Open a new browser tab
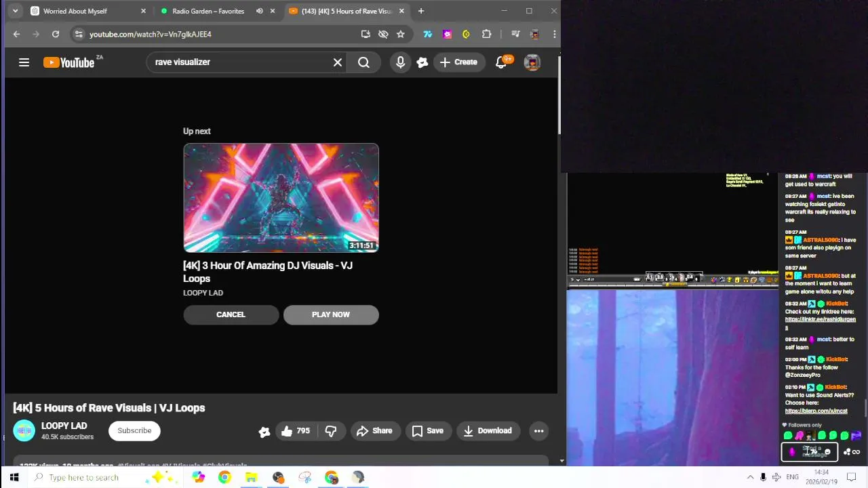This screenshot has width=868, height=488. 421,11
